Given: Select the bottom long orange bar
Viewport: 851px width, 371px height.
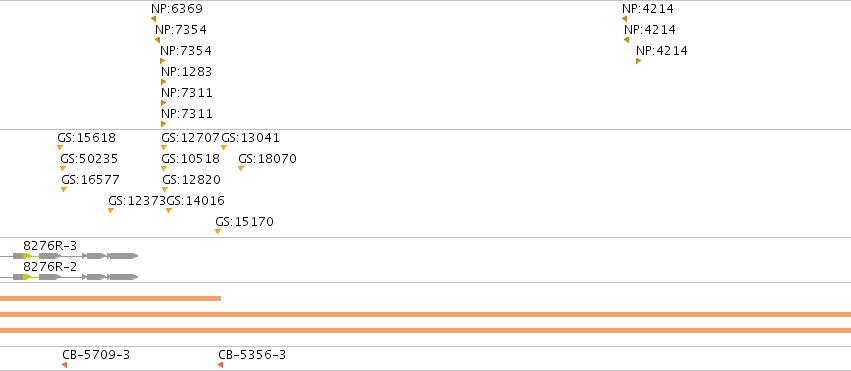Looking at the screenshot, I should (426, 330).
